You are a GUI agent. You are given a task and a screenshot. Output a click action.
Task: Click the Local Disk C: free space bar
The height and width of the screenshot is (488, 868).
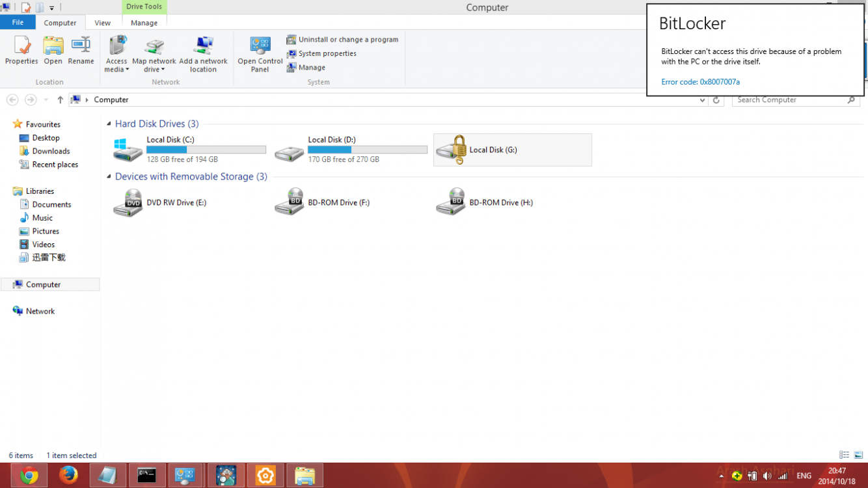206,149
